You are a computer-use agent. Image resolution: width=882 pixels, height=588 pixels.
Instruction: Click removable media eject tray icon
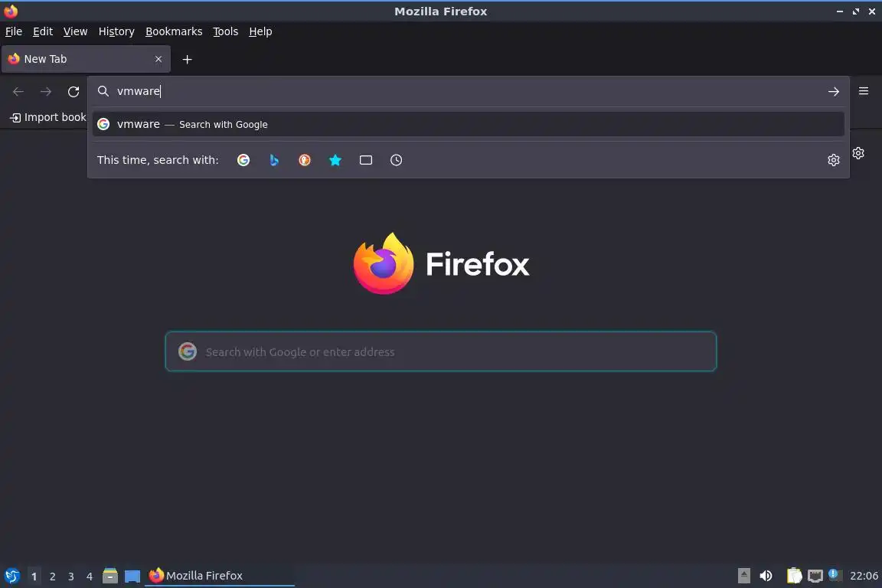click(x=743, y=576)
